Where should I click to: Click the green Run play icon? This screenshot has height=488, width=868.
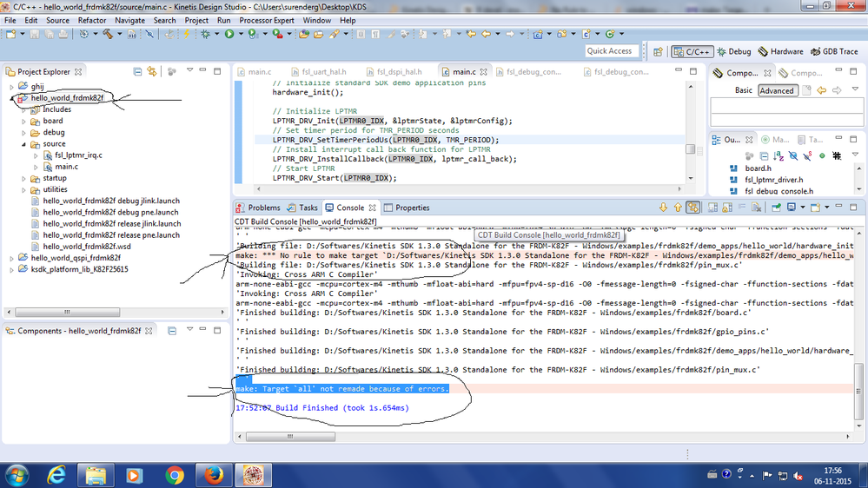(x=229, y=35)
